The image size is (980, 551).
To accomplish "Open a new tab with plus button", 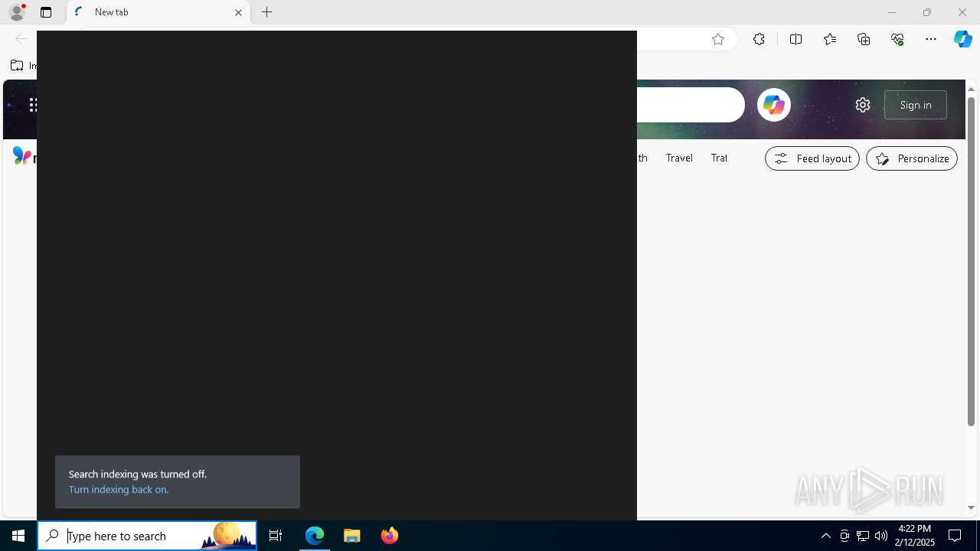I will [267, 12].
